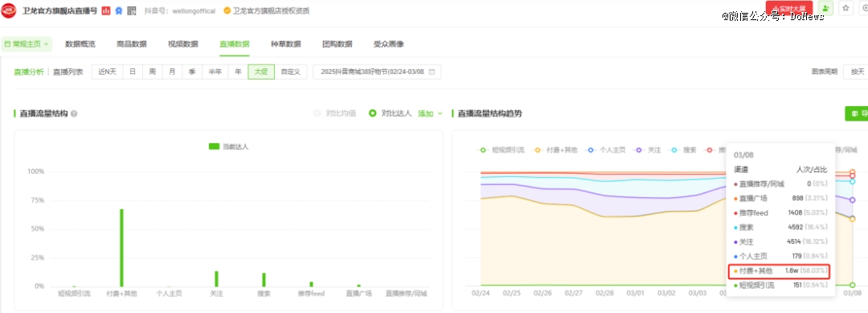Image resolution: width=868 pixels, height=313 pixels.
Task: Switch to the 视频数据 tab
Action: 183,43
